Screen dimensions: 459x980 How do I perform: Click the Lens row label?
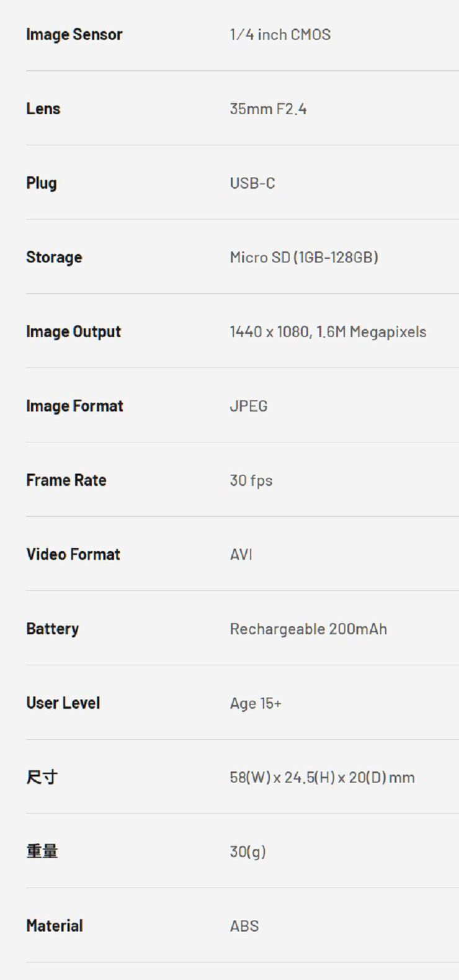pyautogui.click(x=43, y=109)
